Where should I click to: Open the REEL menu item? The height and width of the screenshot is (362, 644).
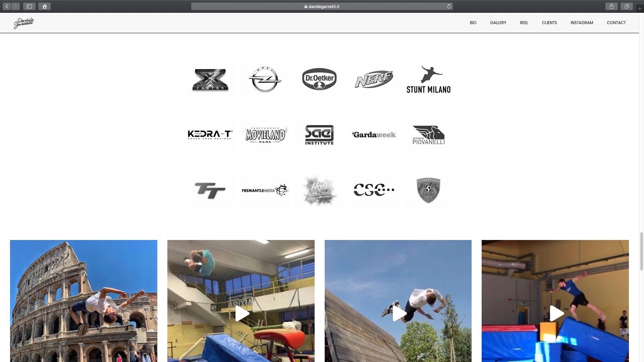(524, 23)
